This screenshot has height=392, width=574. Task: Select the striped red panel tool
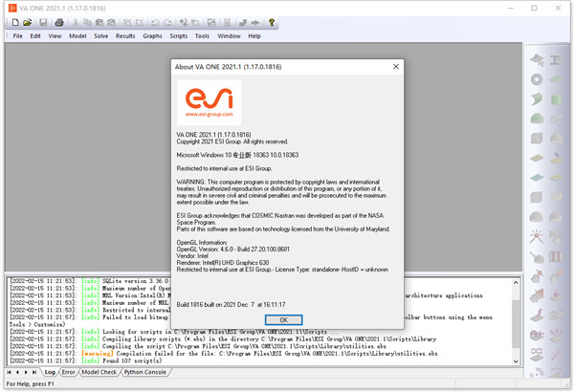pos(556,256)
